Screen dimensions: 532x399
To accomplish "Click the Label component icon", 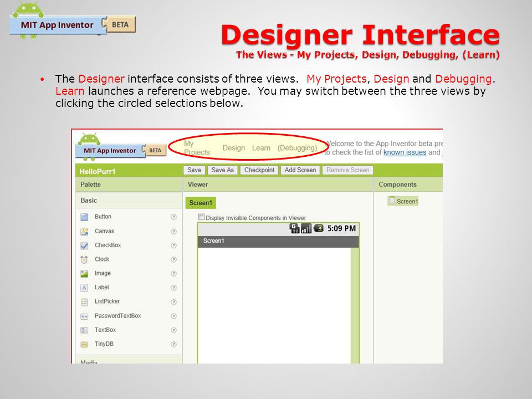I will click(x=84, y=288).
